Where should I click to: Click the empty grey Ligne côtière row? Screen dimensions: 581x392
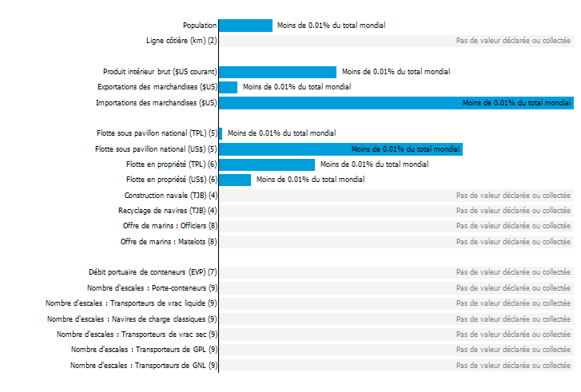(396, 41)
